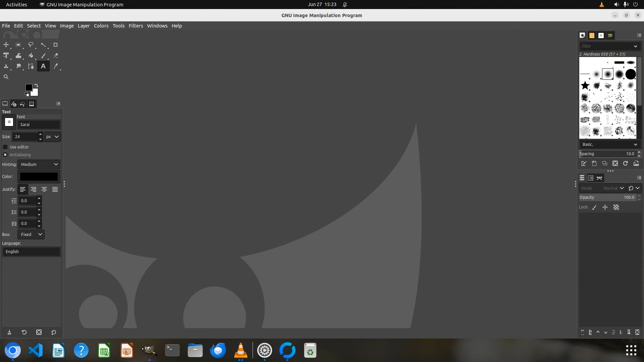Select the Paintbrush tool

(43, 56)
